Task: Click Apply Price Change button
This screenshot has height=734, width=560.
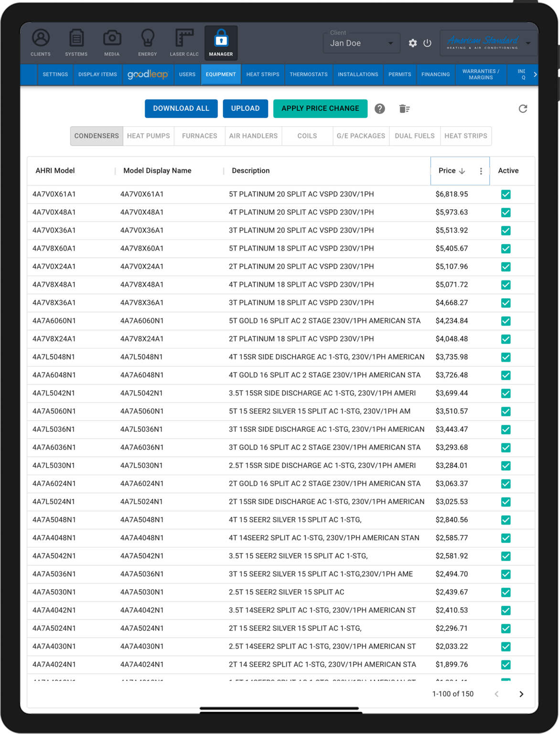Action: [x=320, y=108]
